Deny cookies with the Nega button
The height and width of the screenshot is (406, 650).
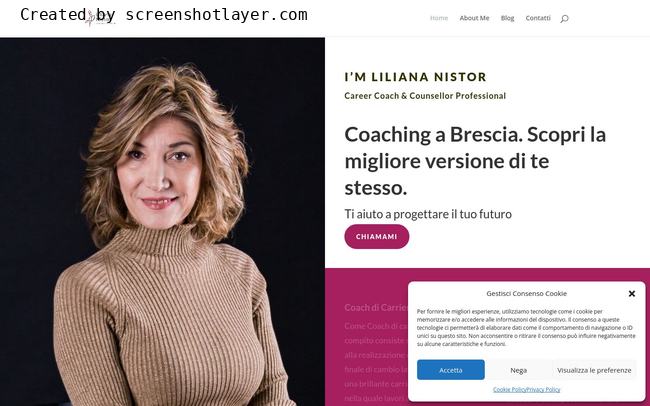point(519,370)
